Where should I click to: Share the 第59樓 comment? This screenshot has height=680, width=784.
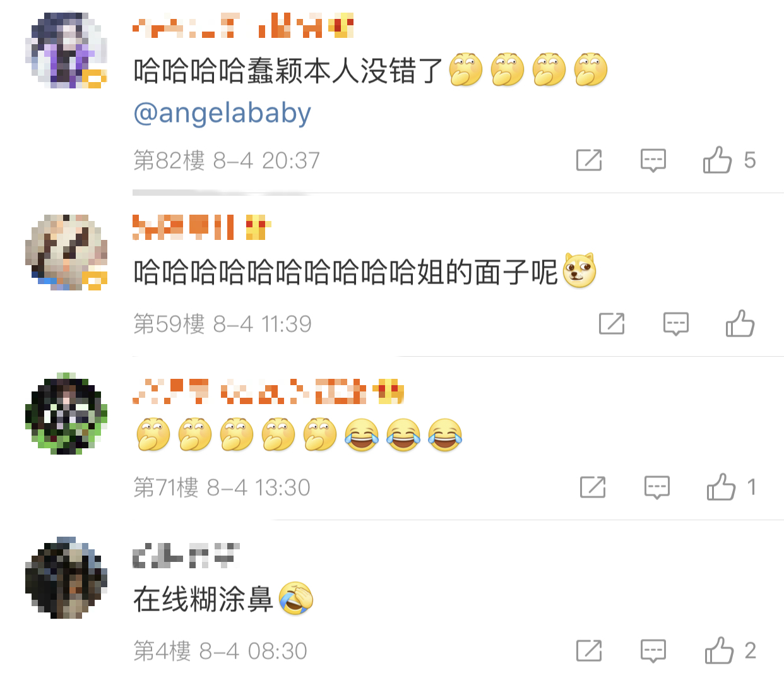[612, 323]
